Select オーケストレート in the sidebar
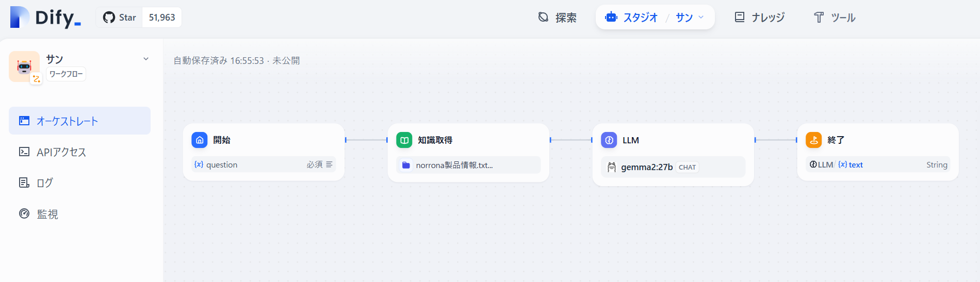The image size is (980, 282). tap(79, 121)
